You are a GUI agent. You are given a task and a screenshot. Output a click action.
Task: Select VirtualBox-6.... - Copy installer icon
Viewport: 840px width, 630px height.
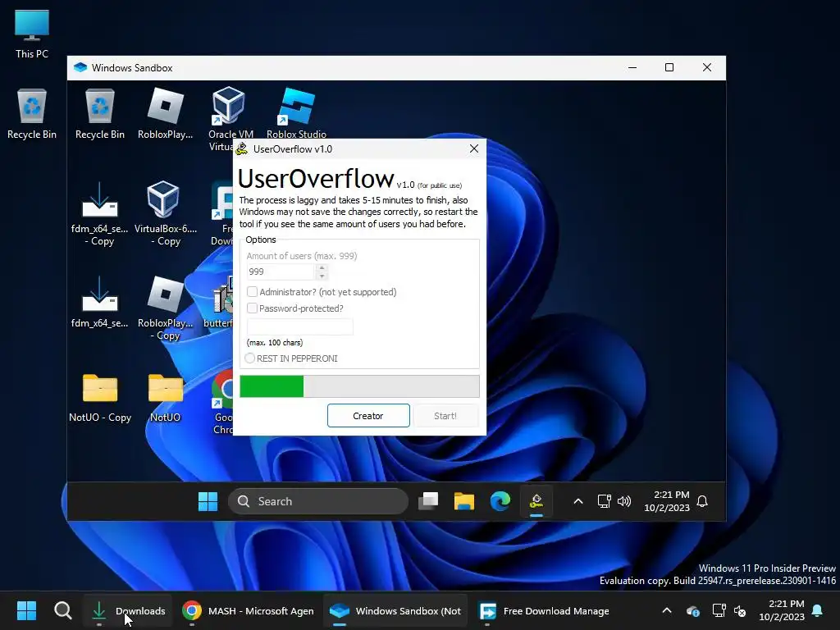click(165, 214)
